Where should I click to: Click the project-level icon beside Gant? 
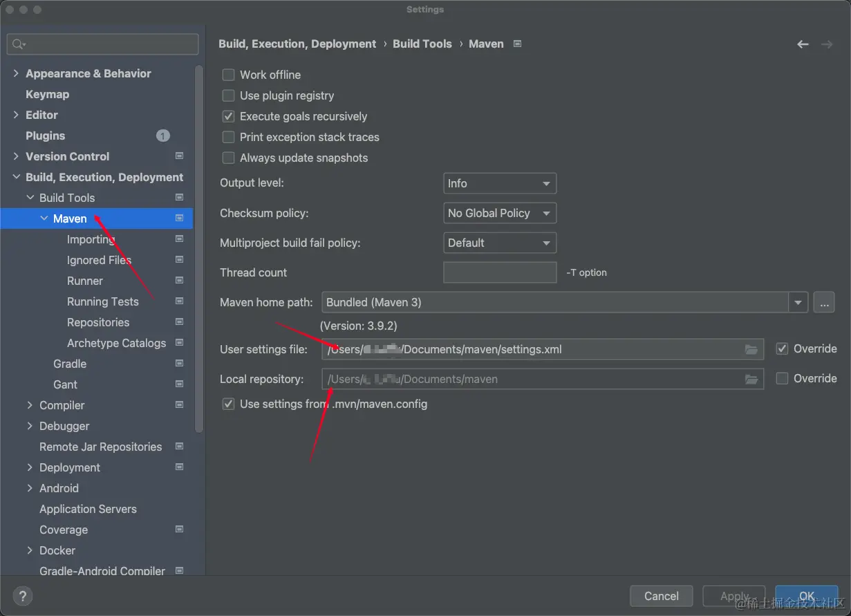coord(180,384)
